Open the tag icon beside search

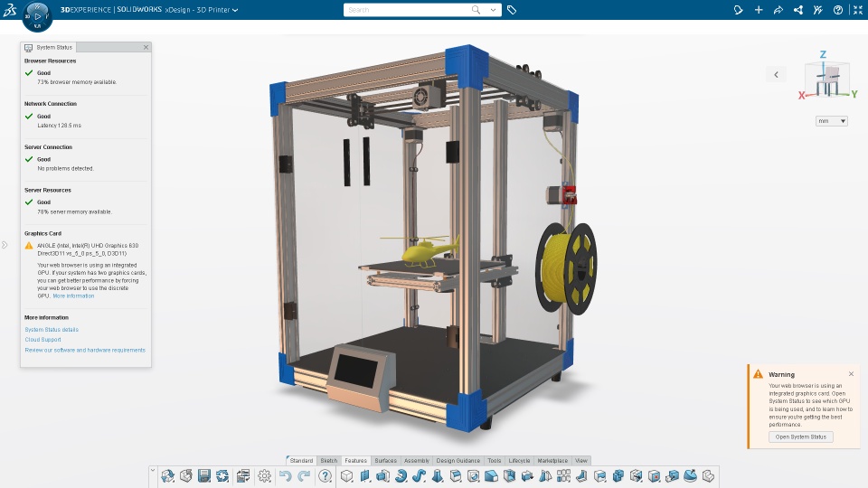coord(512,10)
